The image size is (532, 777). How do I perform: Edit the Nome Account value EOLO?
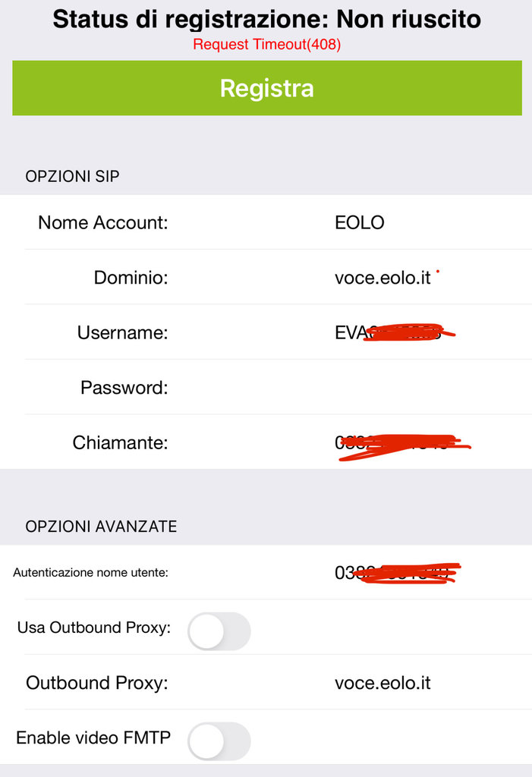point(360,222)
